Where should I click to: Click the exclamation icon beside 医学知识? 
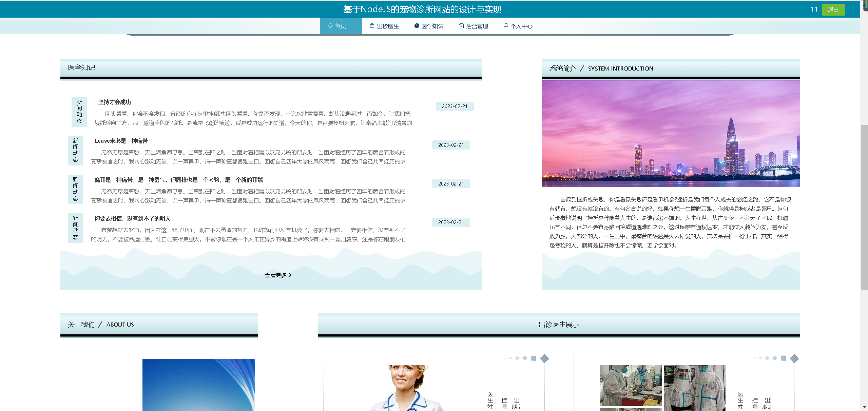pos(417,26)
